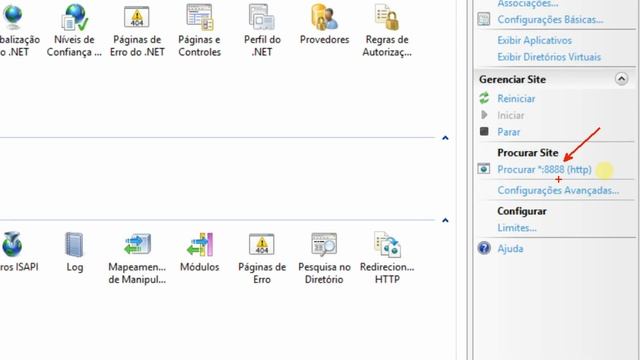This screenshot has width=640, height=360.
Task: Click the Configurações Básicas icon
Action: (484, 19)
